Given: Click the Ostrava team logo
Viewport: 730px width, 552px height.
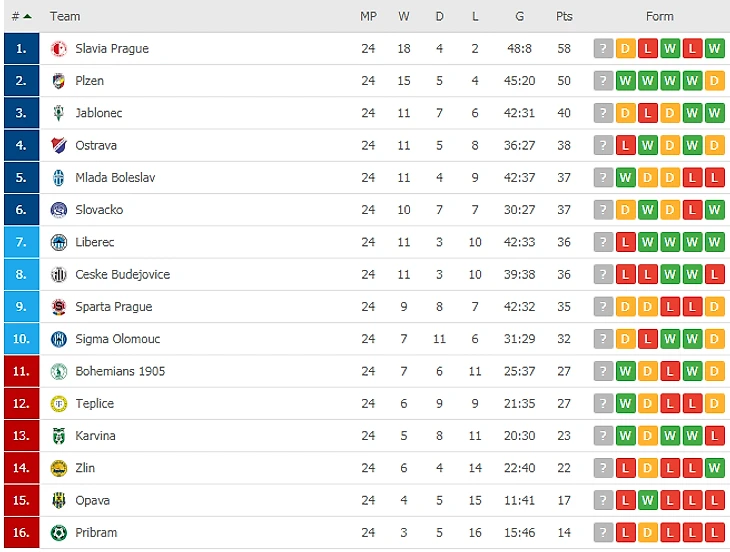Looking at the screenshot, I should tap(59, 145).
